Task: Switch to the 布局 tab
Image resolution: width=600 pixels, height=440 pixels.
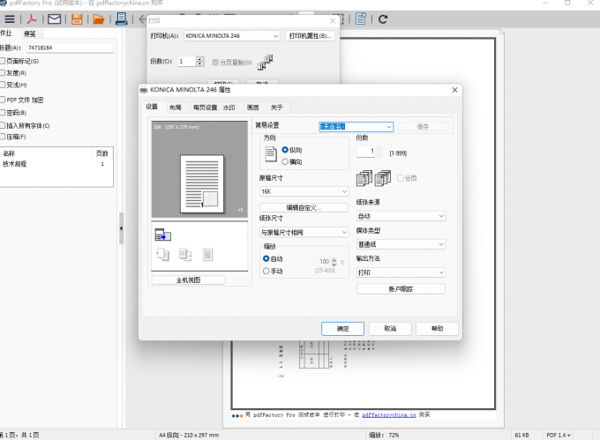Action: 176,107
